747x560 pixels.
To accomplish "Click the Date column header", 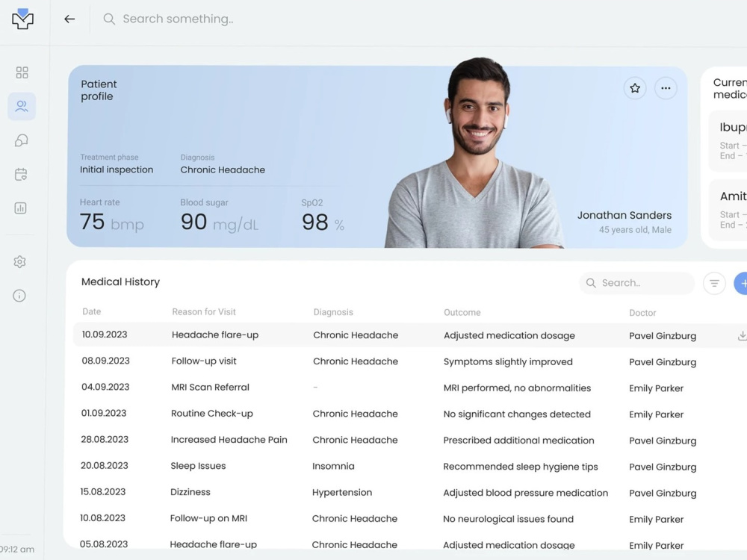I will click(x=91, y=311).
